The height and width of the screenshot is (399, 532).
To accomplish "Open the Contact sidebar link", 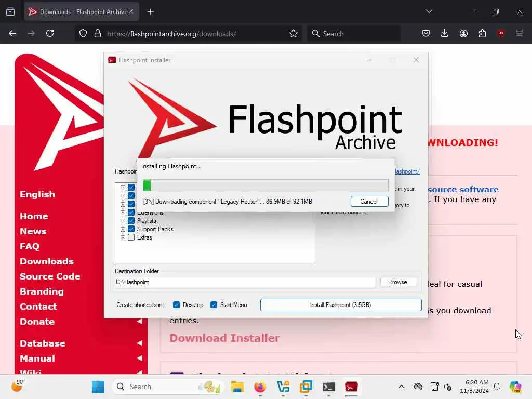I will tap(38, 307).
